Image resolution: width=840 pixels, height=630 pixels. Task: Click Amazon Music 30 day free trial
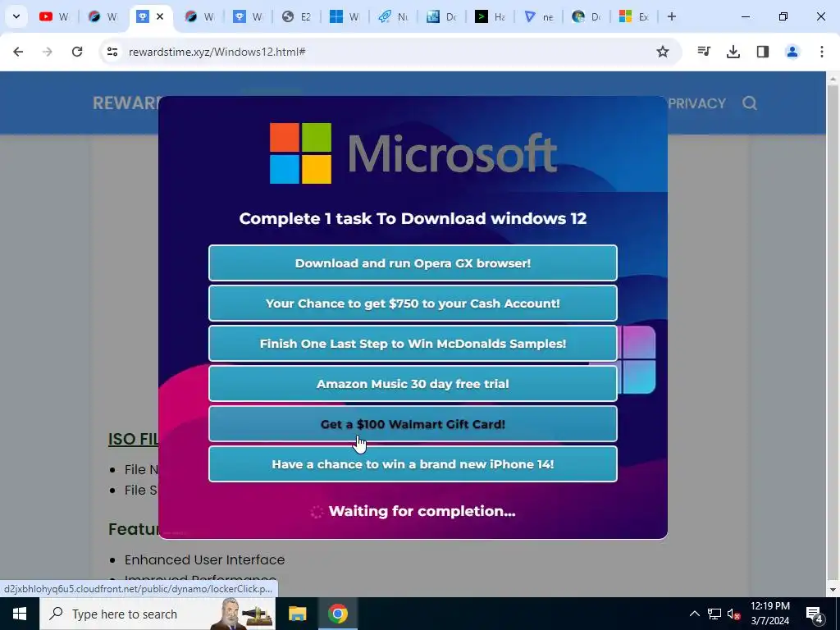pyautogui.click(x=413, y=384)
